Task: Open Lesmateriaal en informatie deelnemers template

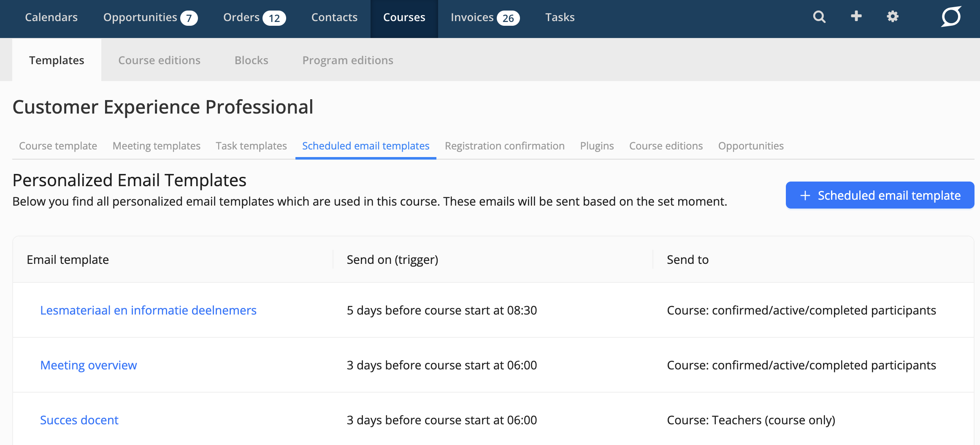Action: (148, 310)
